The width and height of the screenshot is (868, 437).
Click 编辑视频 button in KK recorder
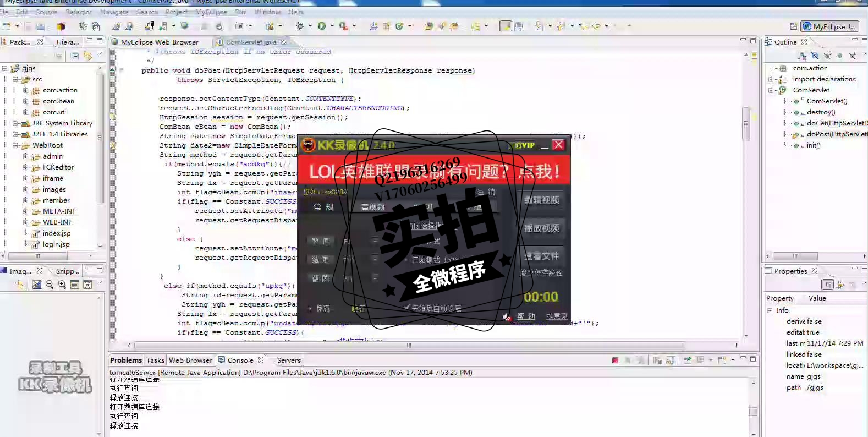coord(541,200)
